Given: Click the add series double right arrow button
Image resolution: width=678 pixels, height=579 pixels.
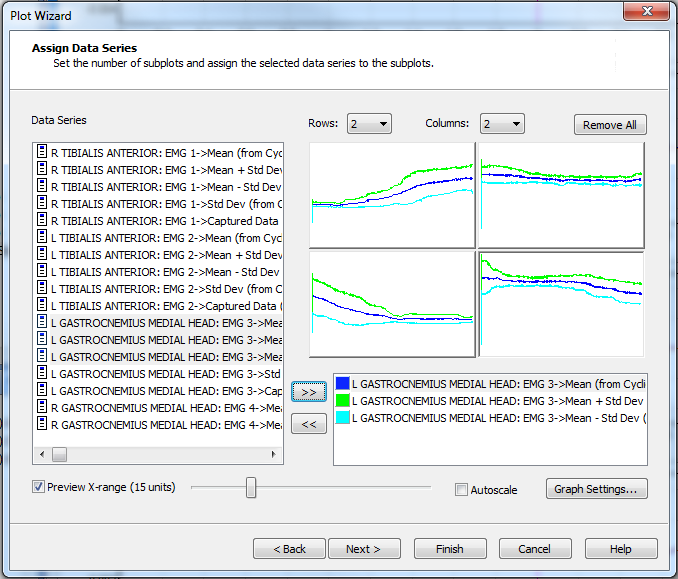Looking at the screenshot, I should [x=309, y=391].
